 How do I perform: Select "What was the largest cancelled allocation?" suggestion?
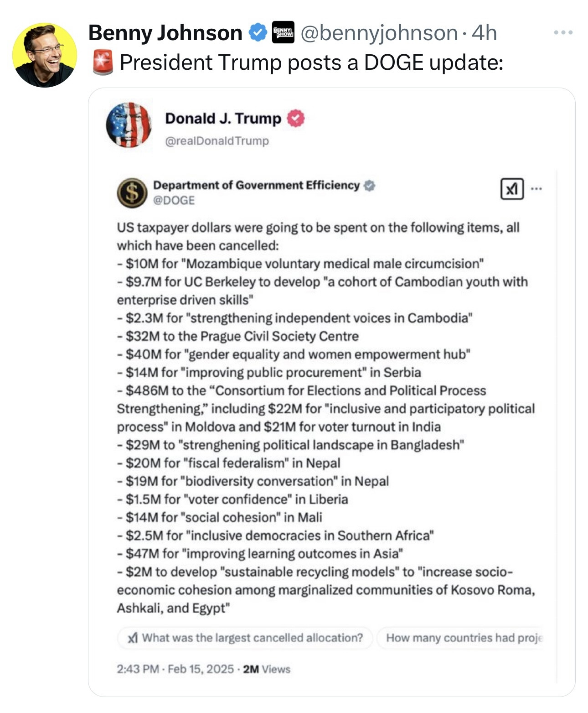click(246, 637)
